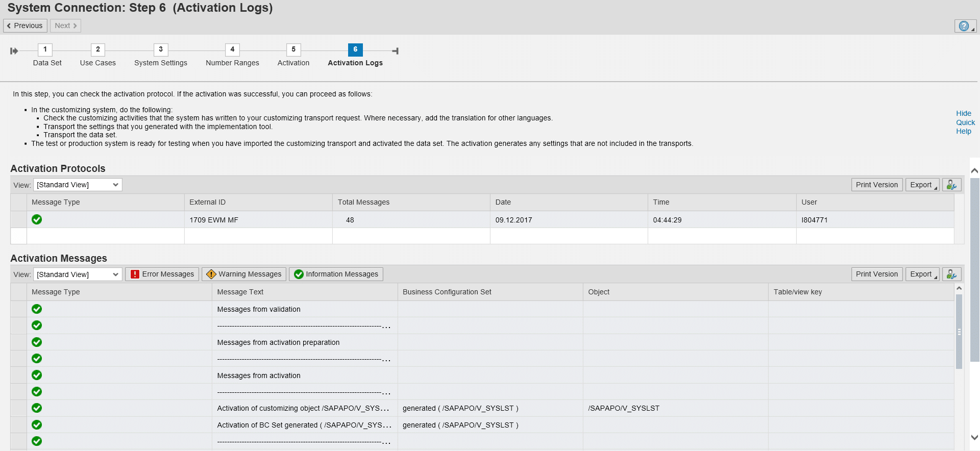Screen dimensions: 980x451
Task: Click the Activation Messages table scrollbar handle
Action: pyautogui.click(x=959, y=332)
